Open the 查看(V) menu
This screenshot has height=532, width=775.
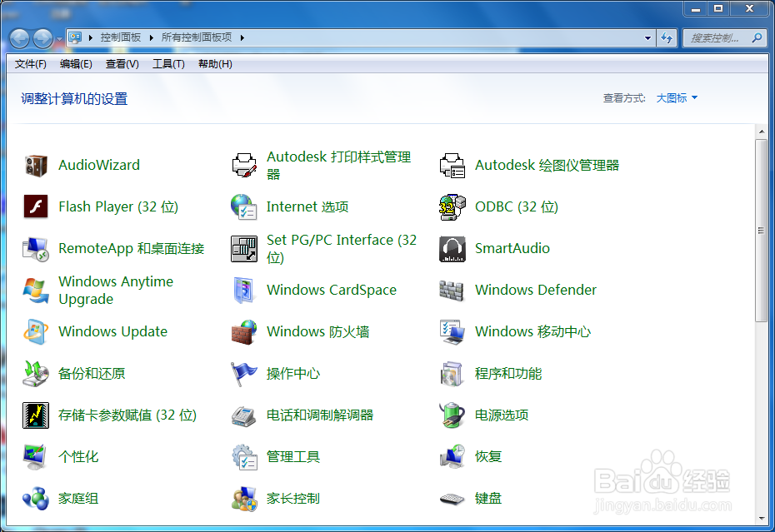(x=122, y=64)
